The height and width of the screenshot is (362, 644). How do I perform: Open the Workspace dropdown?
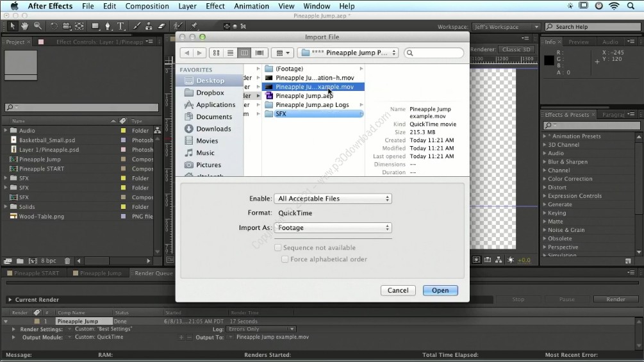tap(506, 27)
